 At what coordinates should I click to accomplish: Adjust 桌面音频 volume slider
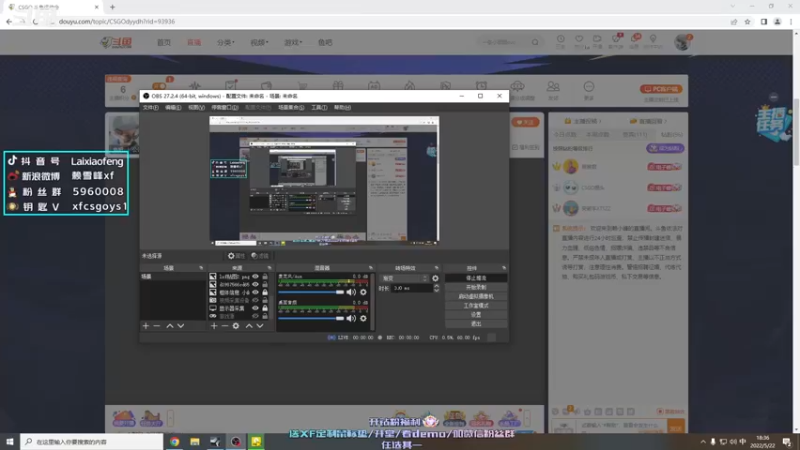click(x=311, y=318)
